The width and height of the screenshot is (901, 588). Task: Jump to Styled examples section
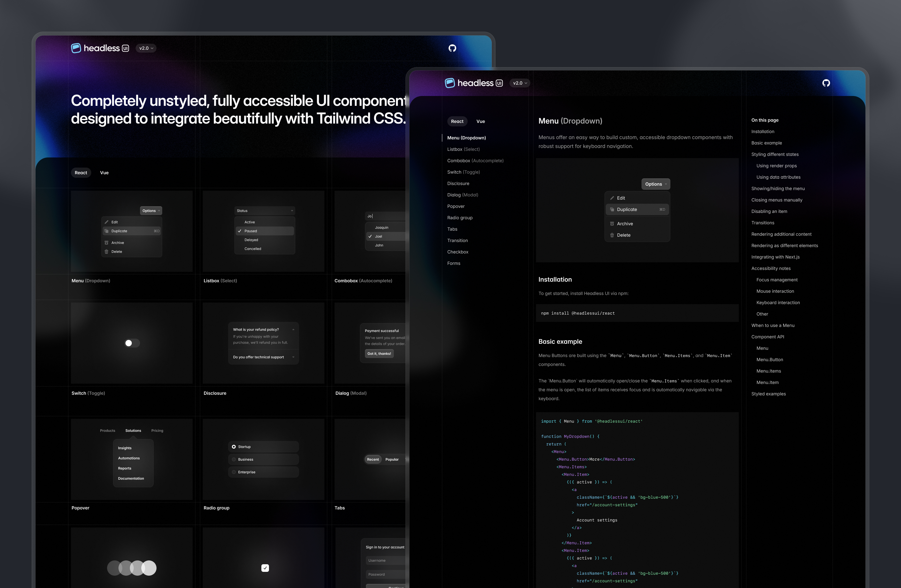click(x=768, y=394)
